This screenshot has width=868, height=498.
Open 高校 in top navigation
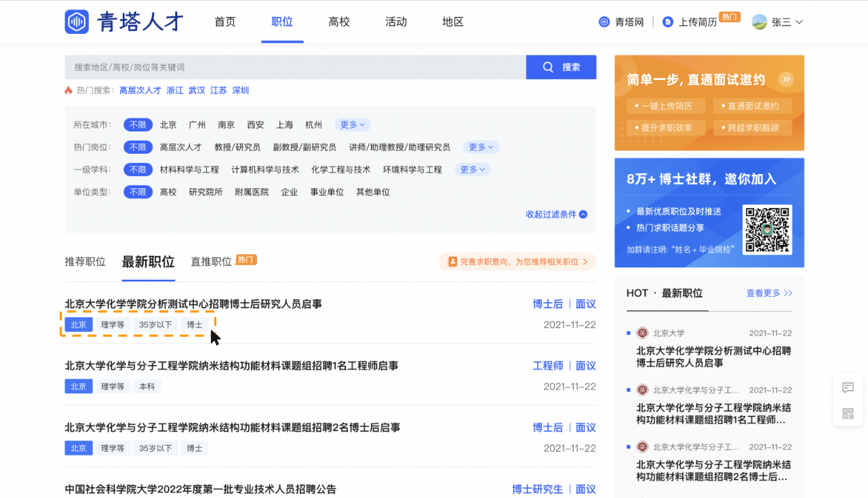[x=339, y=22]
